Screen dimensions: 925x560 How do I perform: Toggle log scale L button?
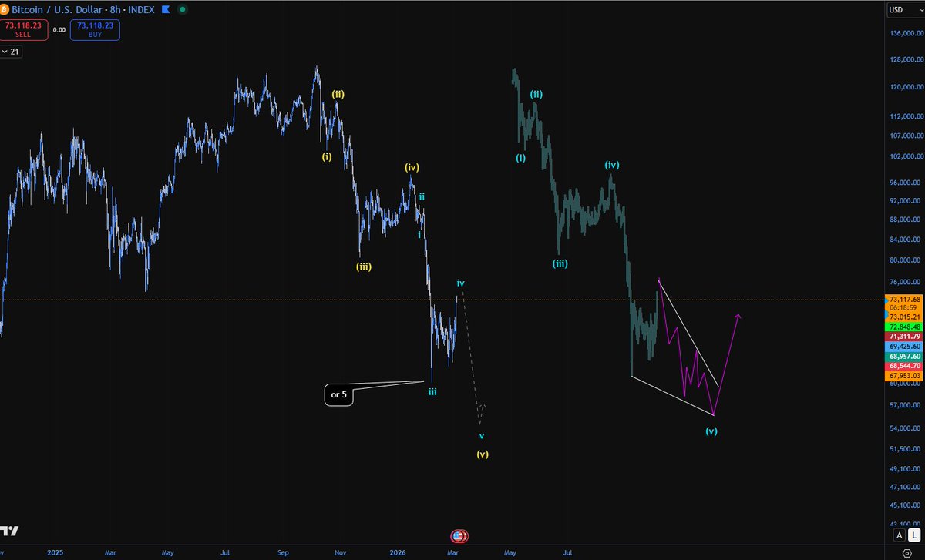pyautogui.click(x=913, y=535)
